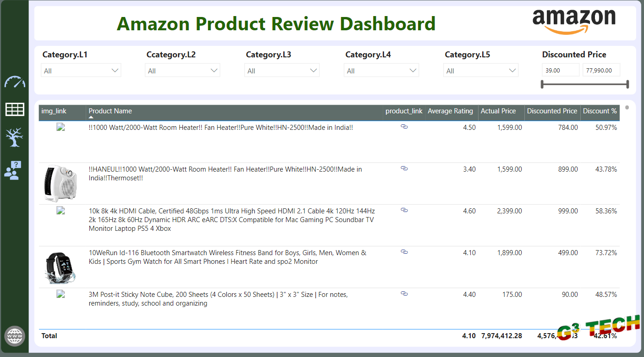
Task: Click the 10WeRun smartwatch thumbnail
Action: (x=61, y=268)
